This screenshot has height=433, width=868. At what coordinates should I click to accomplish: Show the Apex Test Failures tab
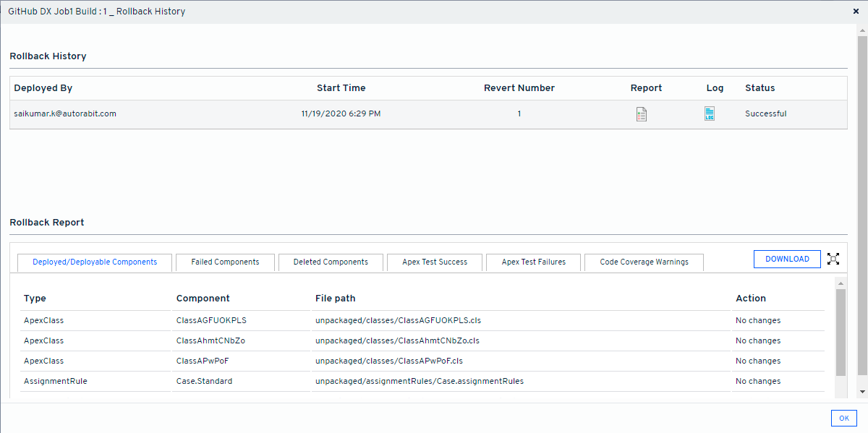point(533,262)
